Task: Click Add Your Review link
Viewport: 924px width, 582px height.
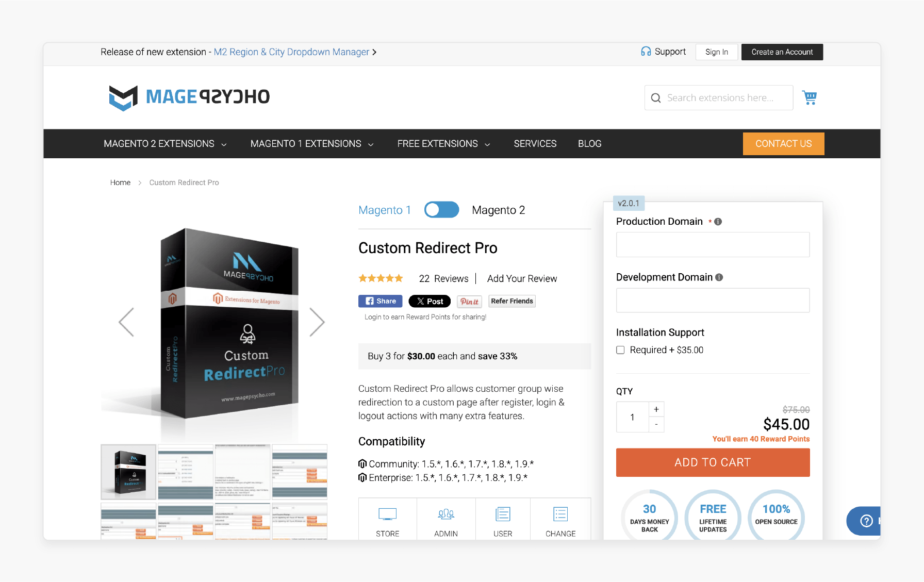Action: pos(522,278)
